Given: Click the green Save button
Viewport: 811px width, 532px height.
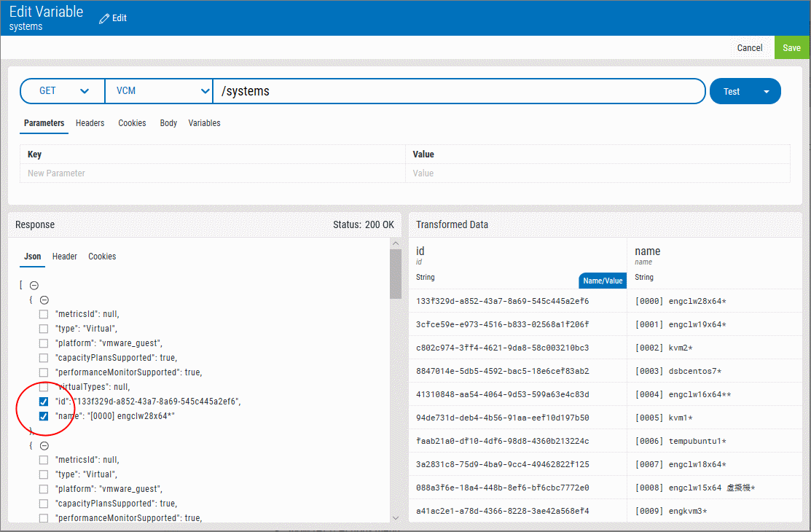Looking at the screenshot, I should (791, 48).
